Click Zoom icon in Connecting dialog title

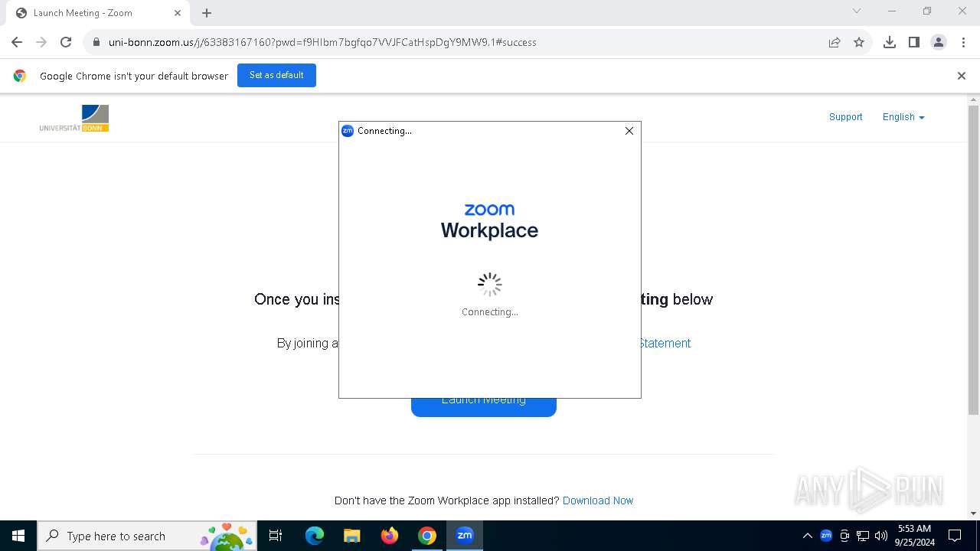[x=348, y=131]
